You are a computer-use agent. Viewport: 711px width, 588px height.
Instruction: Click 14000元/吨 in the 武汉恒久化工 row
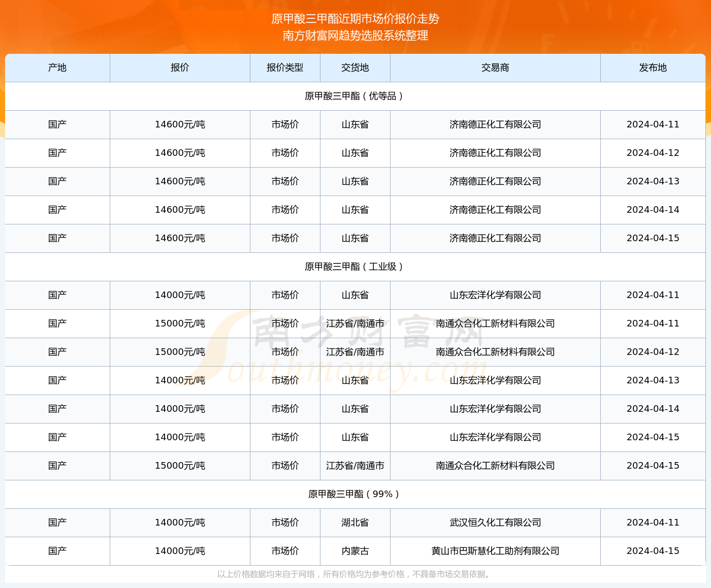(180, 522)
